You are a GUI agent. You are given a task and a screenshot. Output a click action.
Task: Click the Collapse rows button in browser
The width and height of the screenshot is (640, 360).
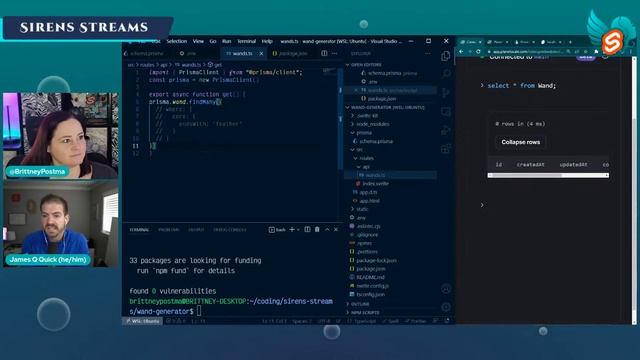pyautogui.click(x=520, y=142)
